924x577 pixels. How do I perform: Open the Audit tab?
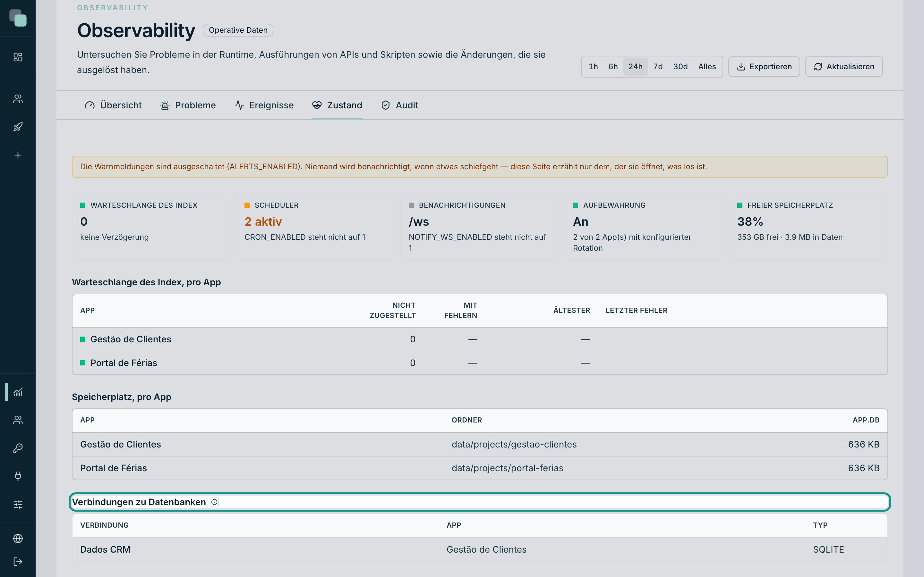399,105
